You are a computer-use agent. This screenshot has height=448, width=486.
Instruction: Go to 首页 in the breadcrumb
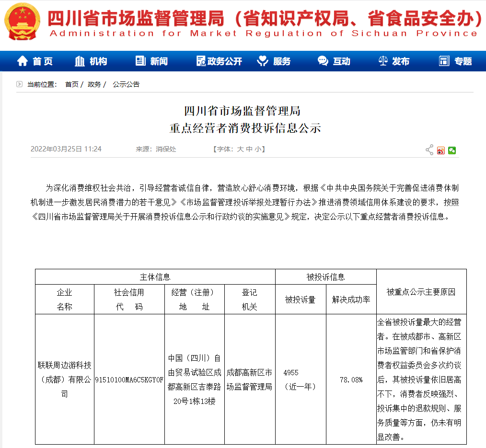pos(71,84)
